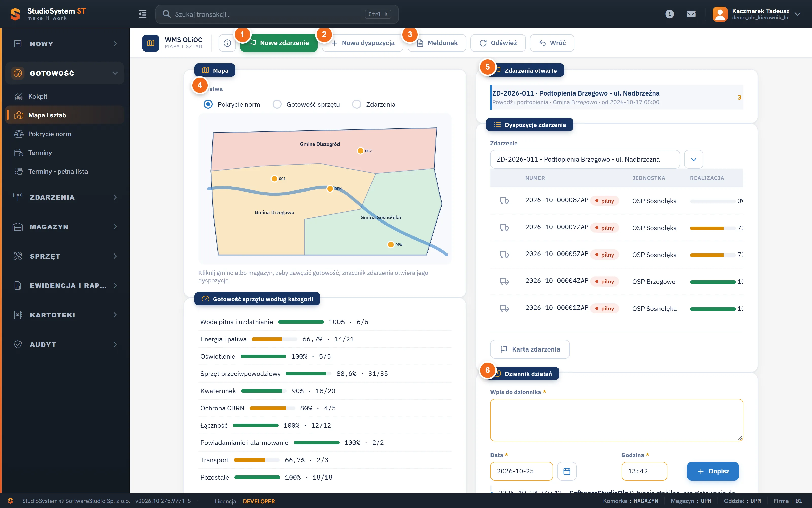812x508 pixels.
Task: Click the circled info button beside Nowe zdarzenie
Action: point(227,43)
